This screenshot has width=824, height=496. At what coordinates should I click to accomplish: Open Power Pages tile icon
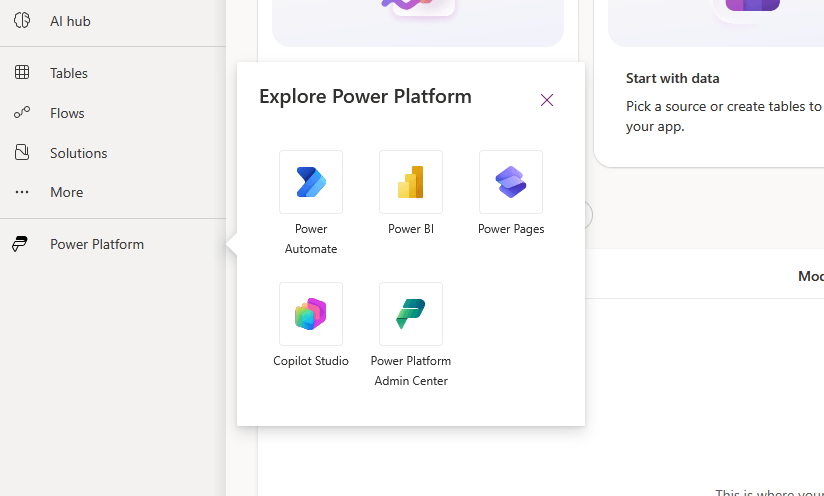(511, 182)
